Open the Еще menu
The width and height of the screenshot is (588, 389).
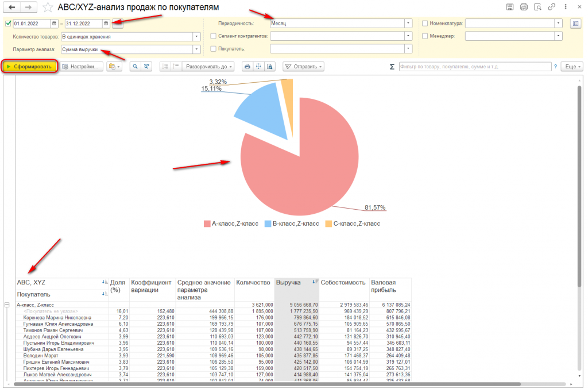[572, 67]
